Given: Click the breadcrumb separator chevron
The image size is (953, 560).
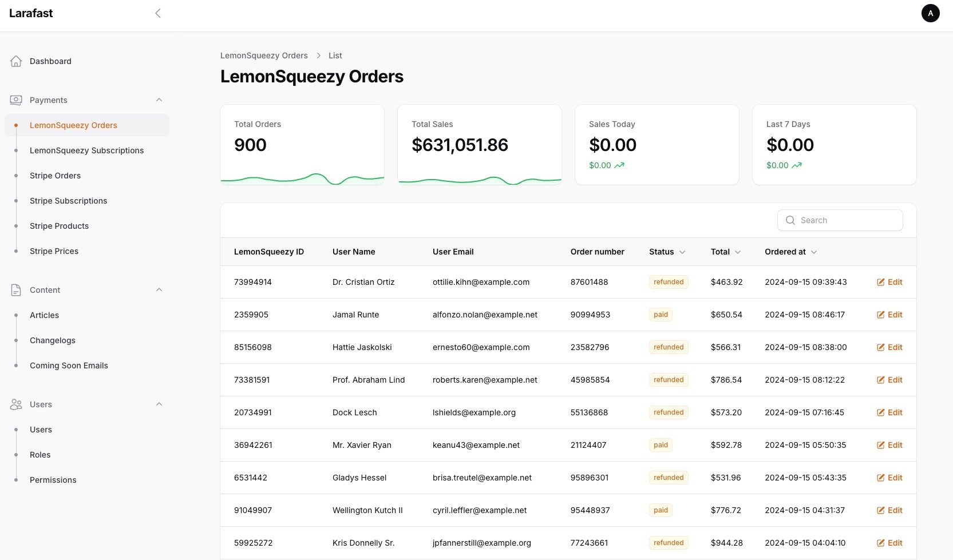Looking at the screenshot, I should [x=318, y=55].
